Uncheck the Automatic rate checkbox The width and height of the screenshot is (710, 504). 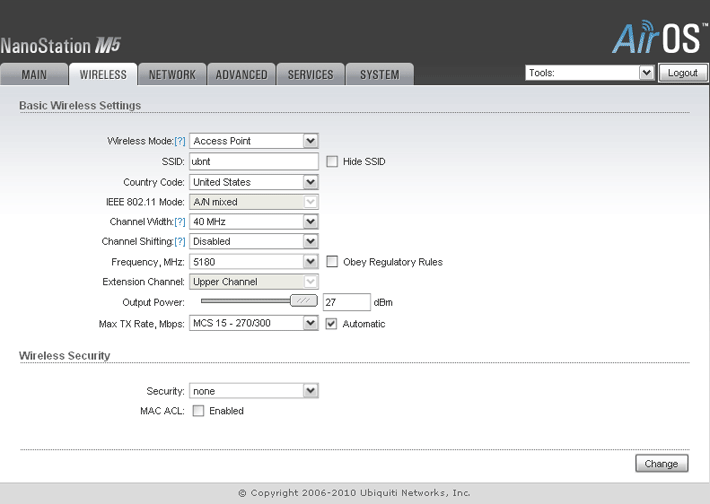(x=331, y=324)
